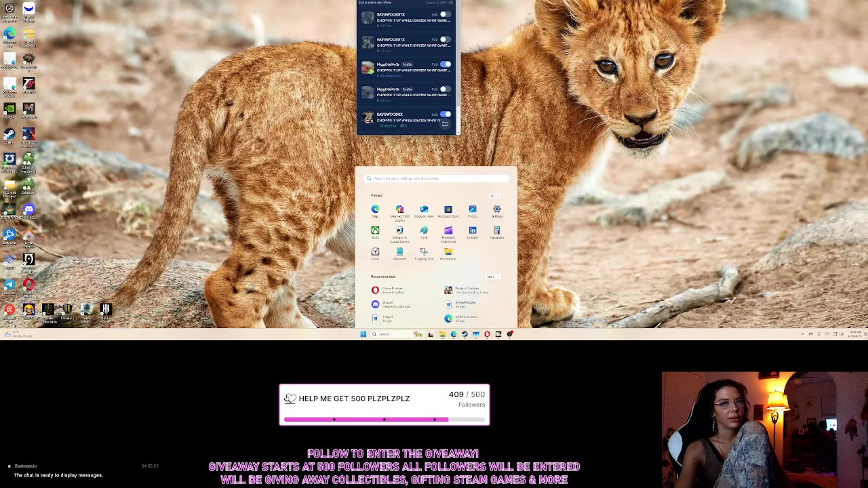Disable the toggle on SAVGWOODSX Streaming row

[445, 114]
